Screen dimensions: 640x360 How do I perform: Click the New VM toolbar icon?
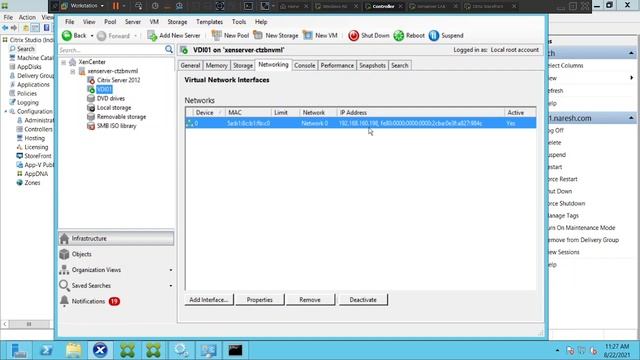pyautogui.click(x=308, y=36)
